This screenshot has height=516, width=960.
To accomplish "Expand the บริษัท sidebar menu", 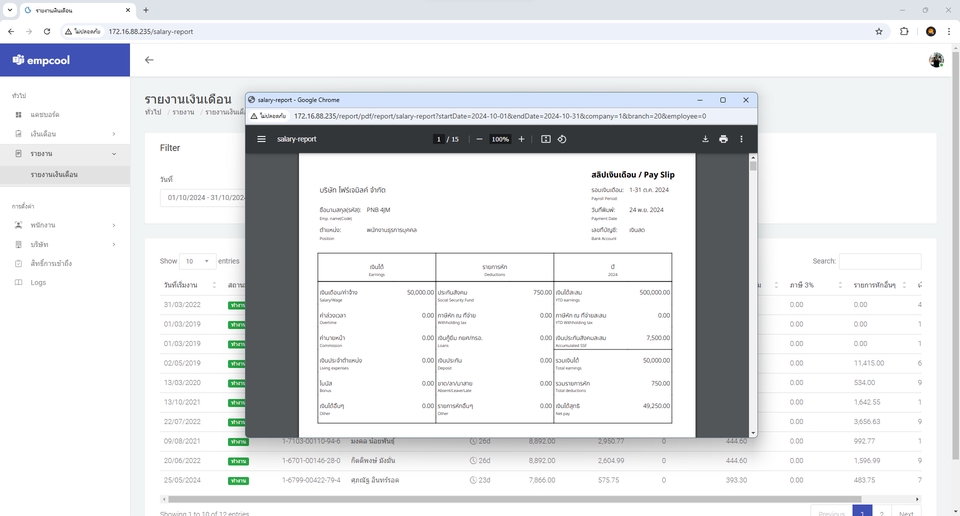I will click(x=65, y=244).
